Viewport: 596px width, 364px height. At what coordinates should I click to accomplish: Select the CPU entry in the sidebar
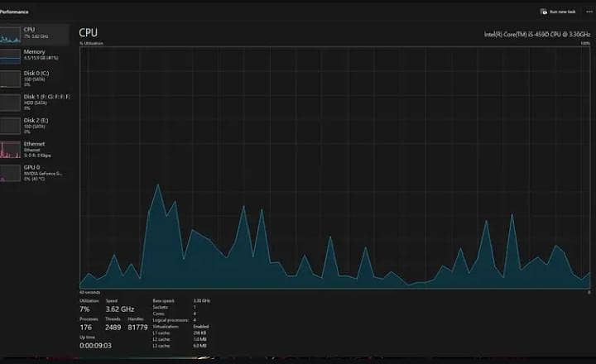tap(35, 35)
